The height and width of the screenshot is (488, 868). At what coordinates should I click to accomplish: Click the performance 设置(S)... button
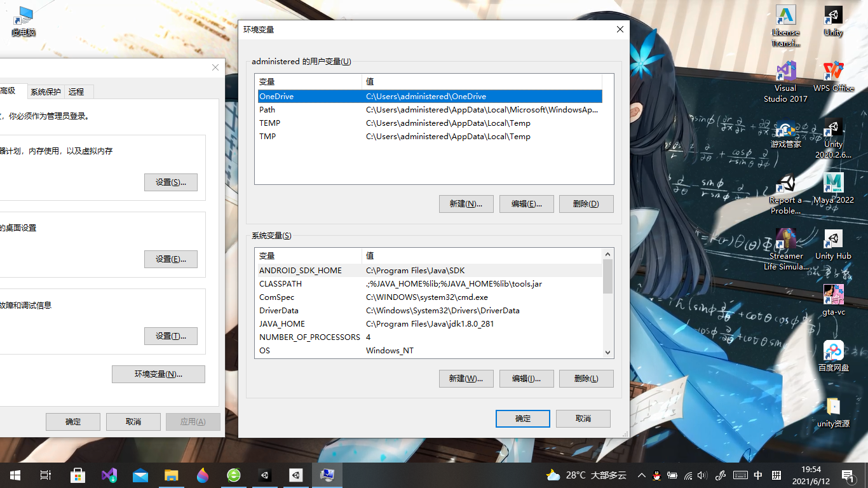[x=171, y=182]
